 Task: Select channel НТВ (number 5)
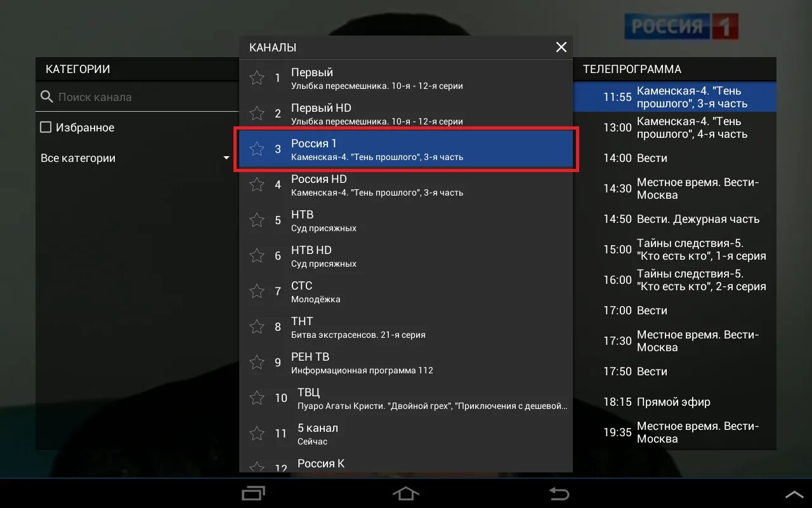(x=406, y=221)
